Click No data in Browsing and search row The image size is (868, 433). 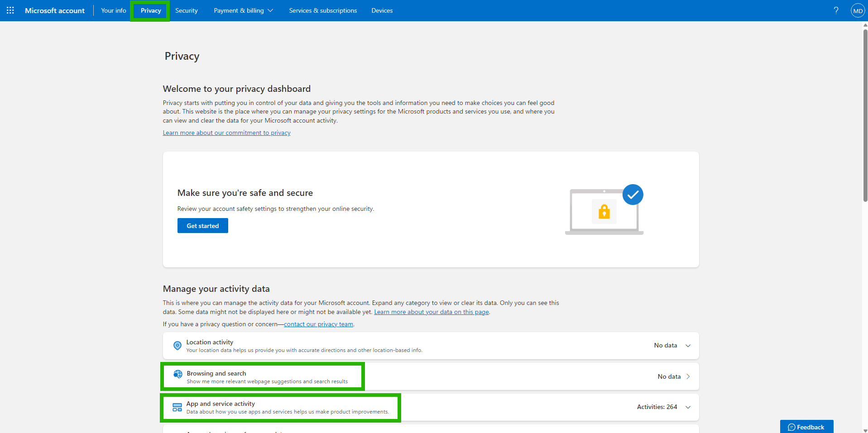pyautogui.click(x=669, y=376)
